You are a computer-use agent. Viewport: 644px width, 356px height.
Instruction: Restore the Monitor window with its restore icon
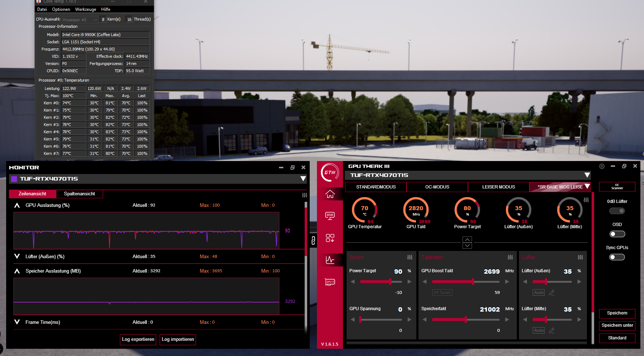click(x=292, y=168)
